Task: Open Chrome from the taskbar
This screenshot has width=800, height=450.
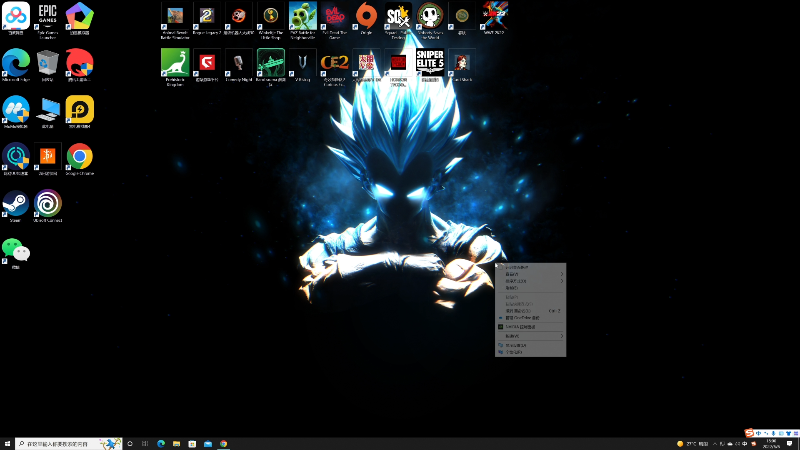Action: tap(223, 444)
